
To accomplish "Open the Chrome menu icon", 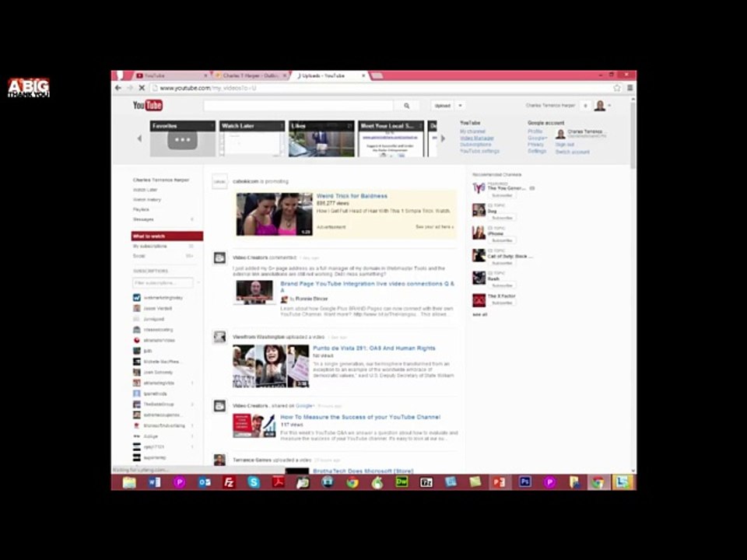I will (630, 88).
